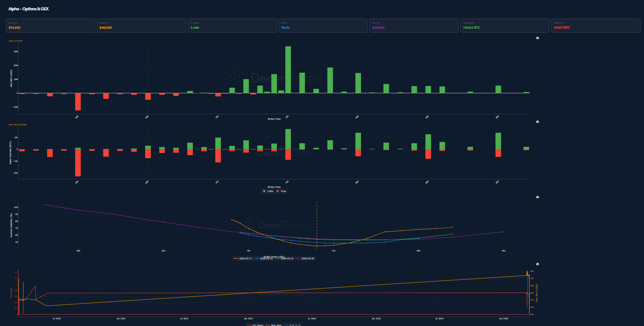
Task: Toggle the Puts series in the legend
Action: (281, 191)
